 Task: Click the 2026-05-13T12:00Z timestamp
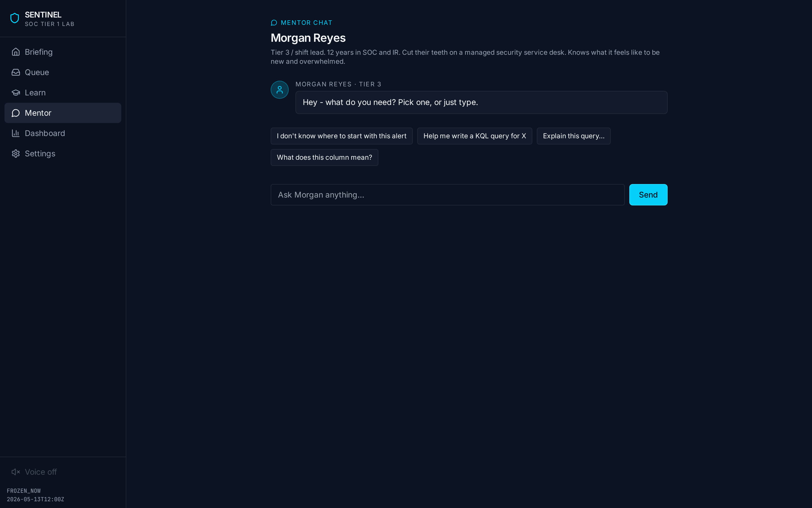click(35, 499)
